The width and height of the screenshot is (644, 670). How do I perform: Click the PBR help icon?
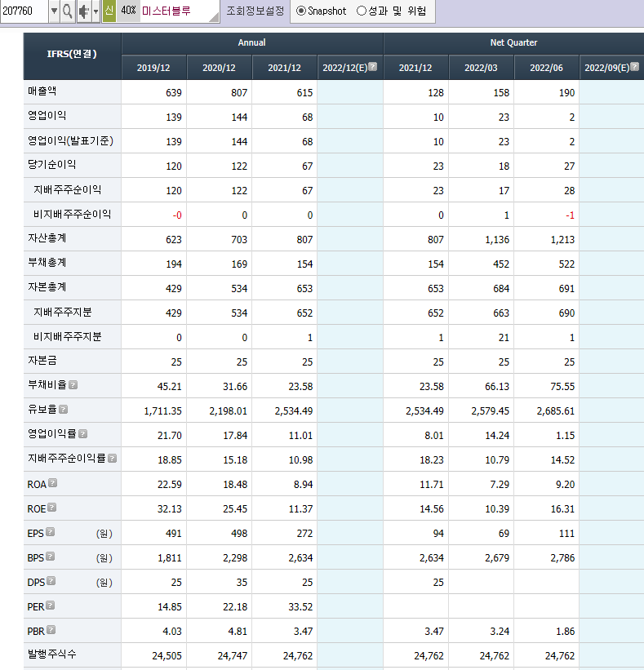click(51, 630)
